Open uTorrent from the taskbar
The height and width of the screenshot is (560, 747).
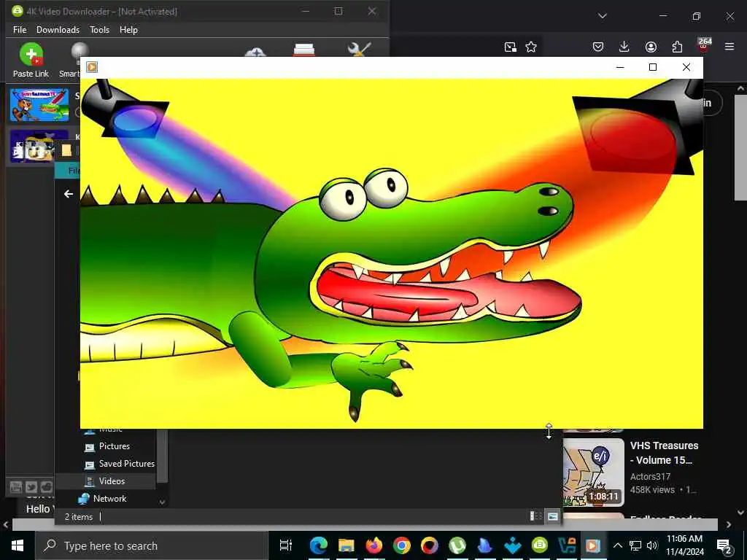(x=457, y=545)
